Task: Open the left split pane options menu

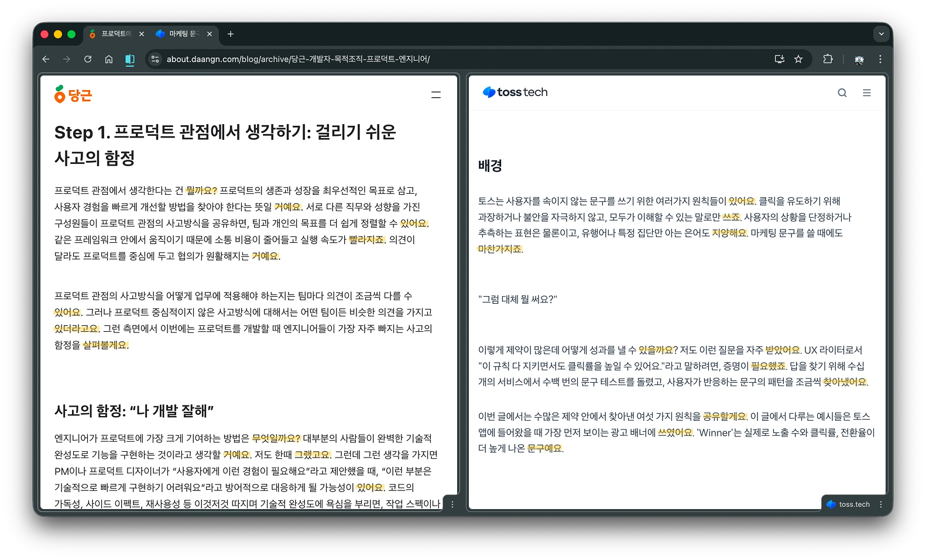Action: click(x=452, y=504)
